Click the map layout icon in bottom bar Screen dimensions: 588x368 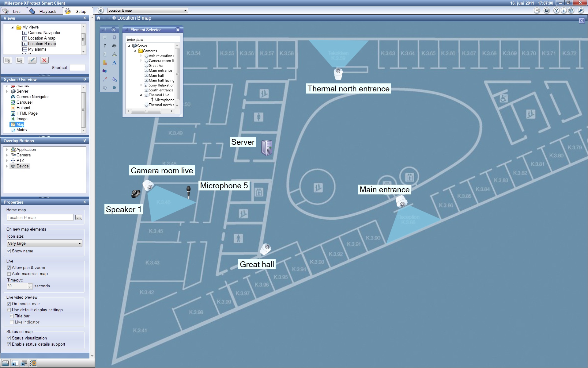click(5, 363)
